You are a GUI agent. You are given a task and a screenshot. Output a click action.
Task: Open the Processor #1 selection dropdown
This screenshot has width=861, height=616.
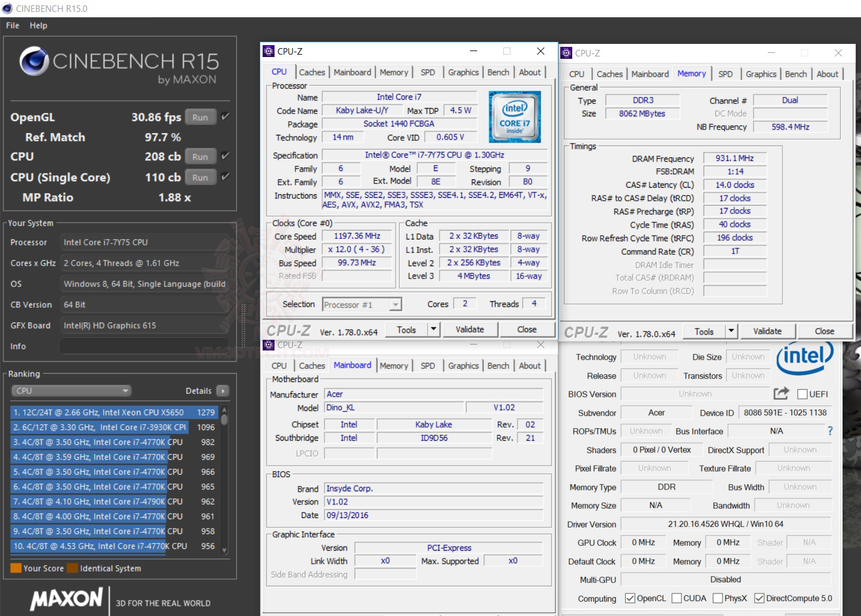coord(362,305)
